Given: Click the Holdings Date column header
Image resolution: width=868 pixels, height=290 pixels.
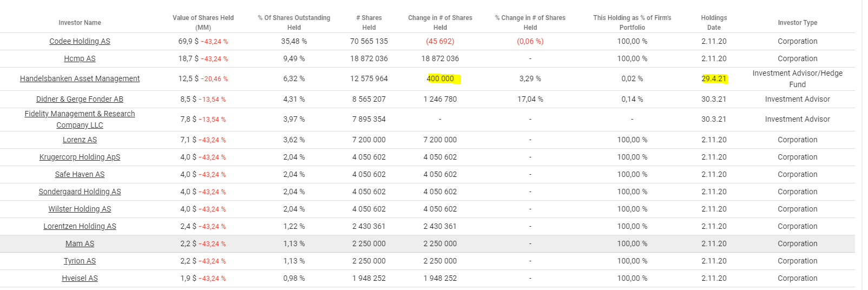Looking at the screenshot, I should [714, 22].
